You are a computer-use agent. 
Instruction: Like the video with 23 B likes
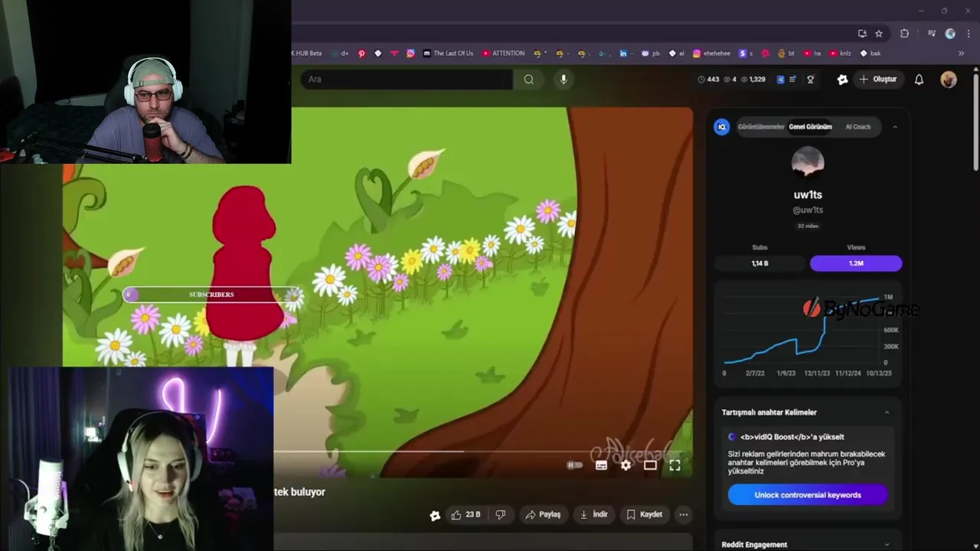465,515
